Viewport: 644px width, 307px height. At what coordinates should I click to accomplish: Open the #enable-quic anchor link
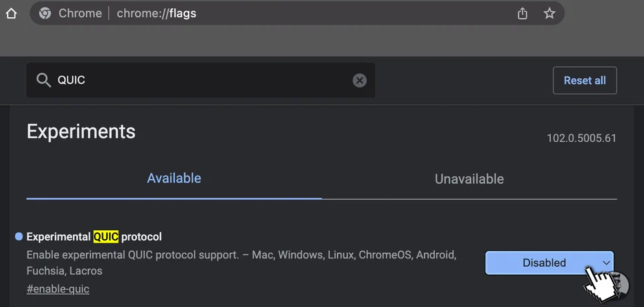click(x=58, y=289)
